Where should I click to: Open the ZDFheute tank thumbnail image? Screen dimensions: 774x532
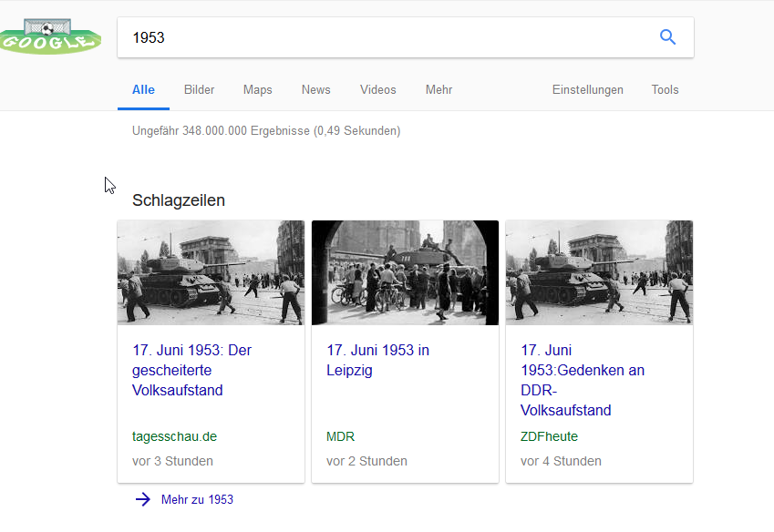(599, 272)
